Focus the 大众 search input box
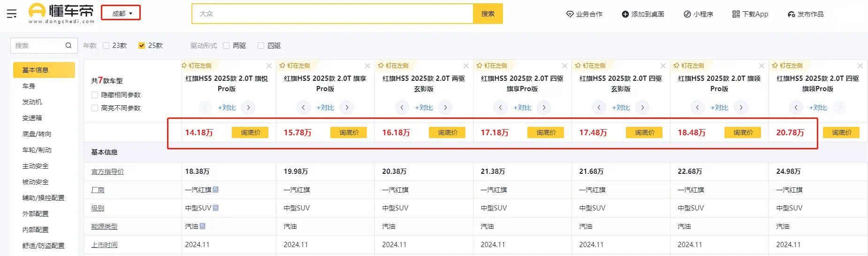The image size is (868, 256). (x=332, y=14)
